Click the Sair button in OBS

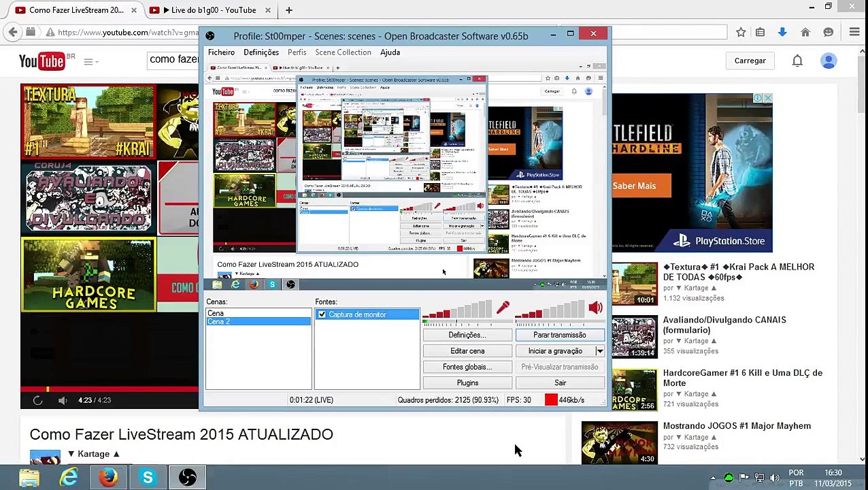(x=560, y=383)
